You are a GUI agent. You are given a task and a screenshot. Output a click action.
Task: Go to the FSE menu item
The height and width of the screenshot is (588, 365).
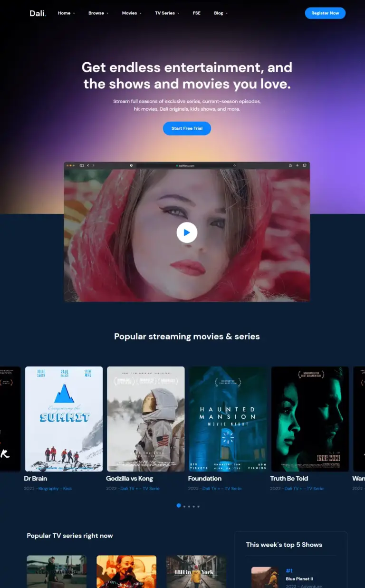(x=196, y=13)
